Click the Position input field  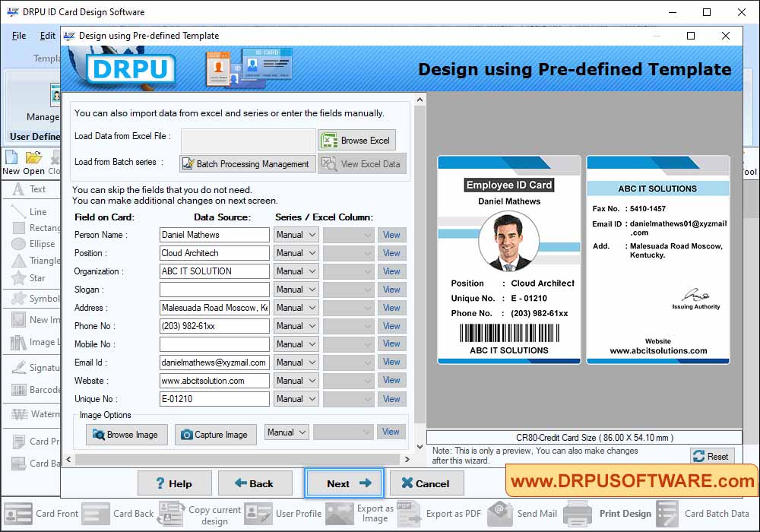coord(214,253)
